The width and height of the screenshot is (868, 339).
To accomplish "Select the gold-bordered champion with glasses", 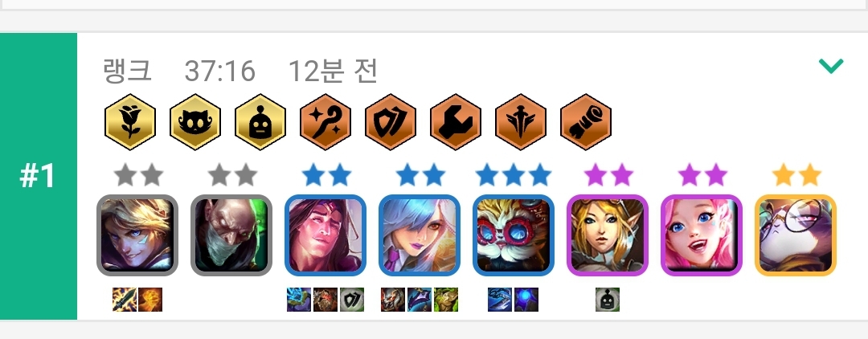I will point(796,235).
